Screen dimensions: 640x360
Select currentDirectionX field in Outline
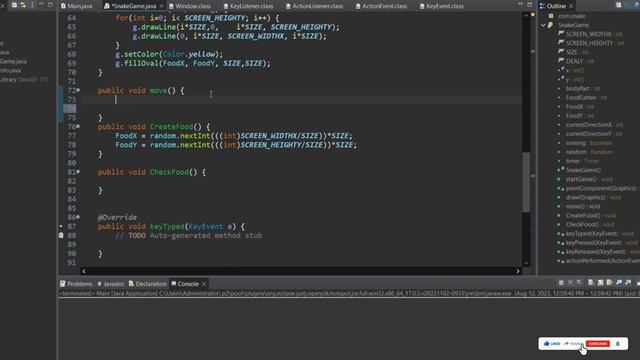tap(589, 125)
